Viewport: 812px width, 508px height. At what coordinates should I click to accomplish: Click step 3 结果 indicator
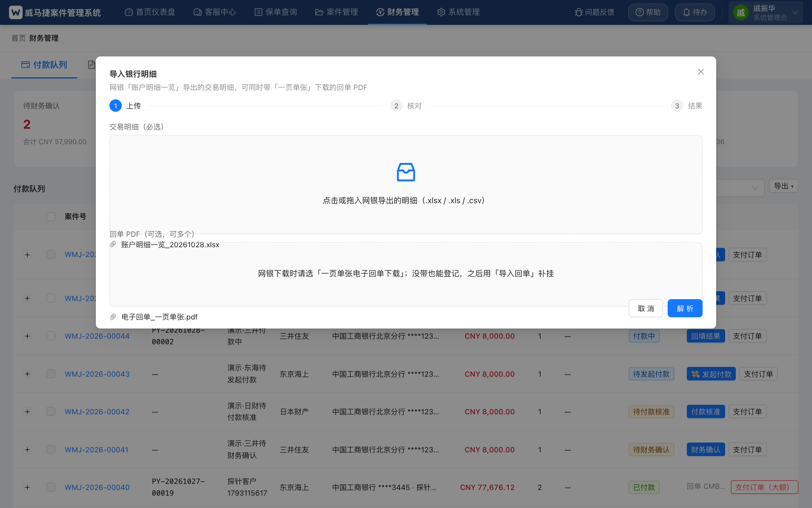[x=687, y=106]
